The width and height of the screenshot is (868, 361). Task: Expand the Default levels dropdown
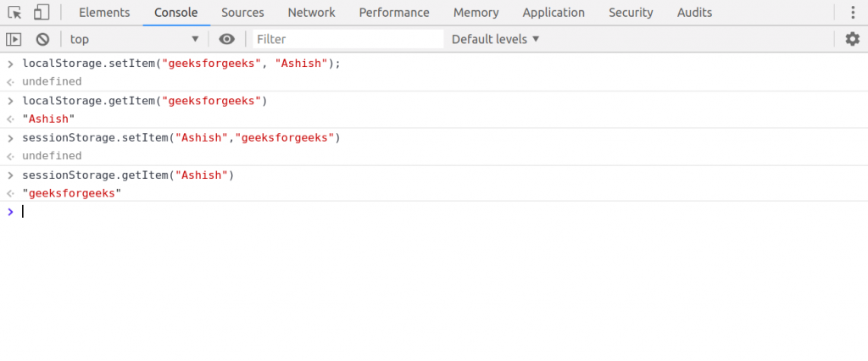[495, 39]
